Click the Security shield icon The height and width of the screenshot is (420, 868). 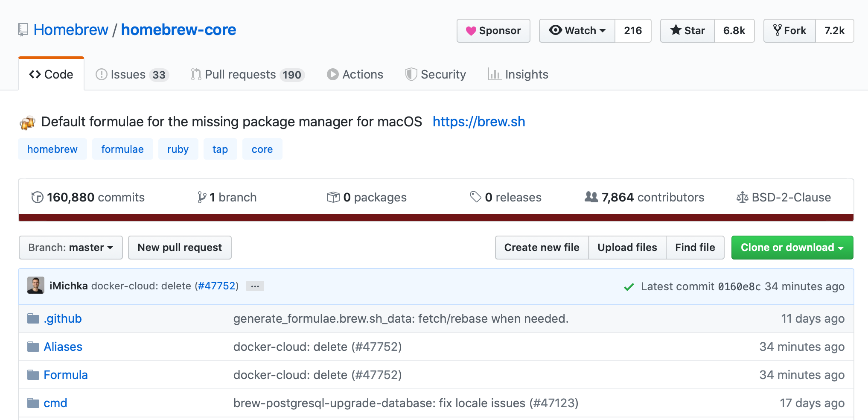(x=411, y=74)
